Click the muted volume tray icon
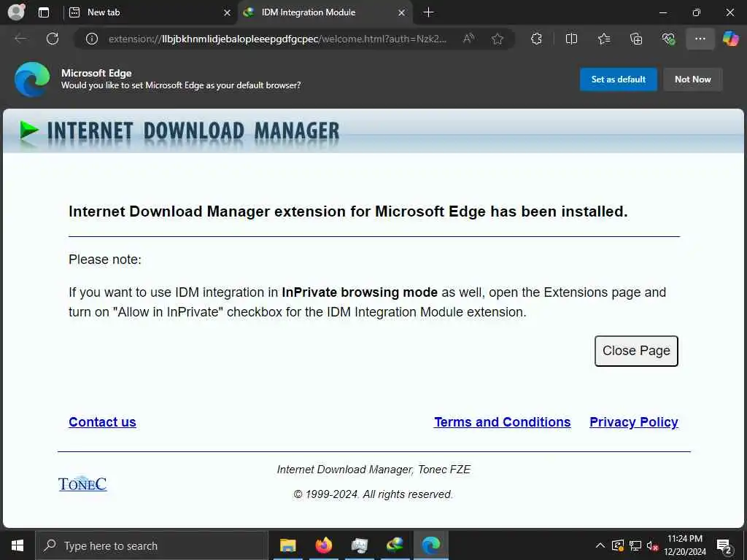The width and height of the screenshot is (747, 560). [x=652, y=545]
